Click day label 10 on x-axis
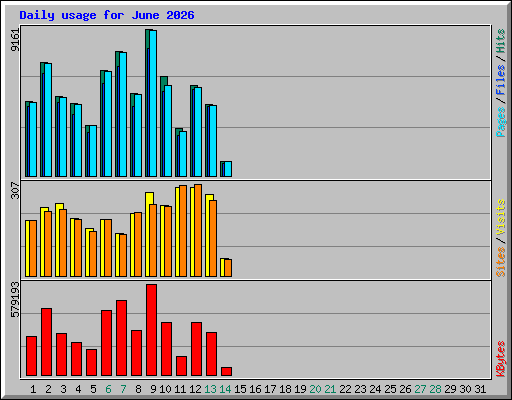512x400 pixels. coord(165,389)
